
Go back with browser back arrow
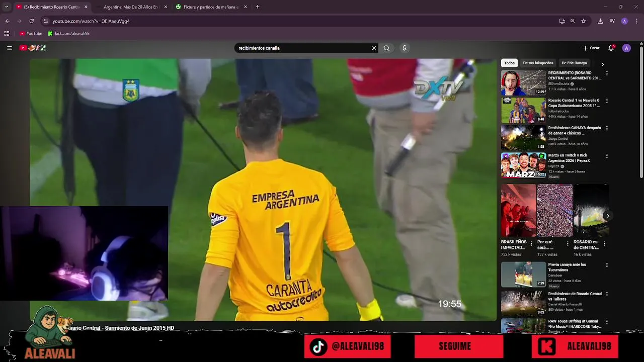pos(7,21)
